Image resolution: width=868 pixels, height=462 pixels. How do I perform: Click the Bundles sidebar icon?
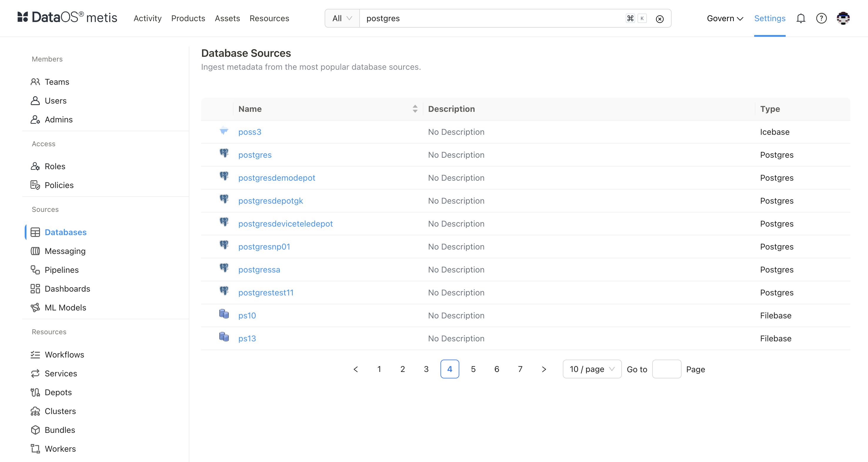(x=35, y=430)
